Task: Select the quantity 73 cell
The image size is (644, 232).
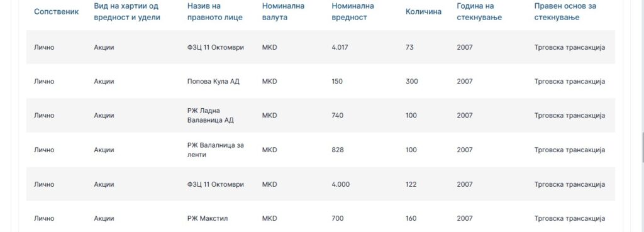Action: (x=409, y=47)
